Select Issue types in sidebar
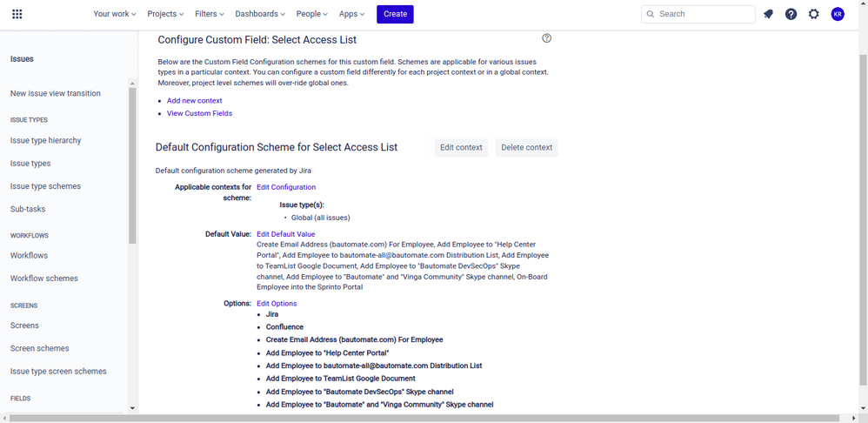This screenshot has height=423, width=868. click(x=30, y=164)
